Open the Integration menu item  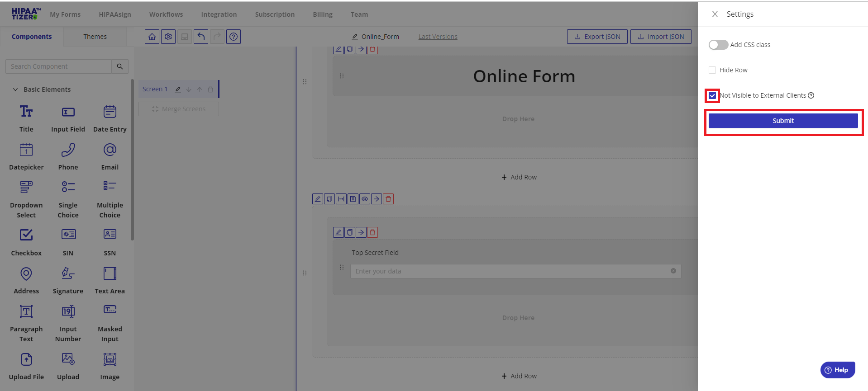219,14
